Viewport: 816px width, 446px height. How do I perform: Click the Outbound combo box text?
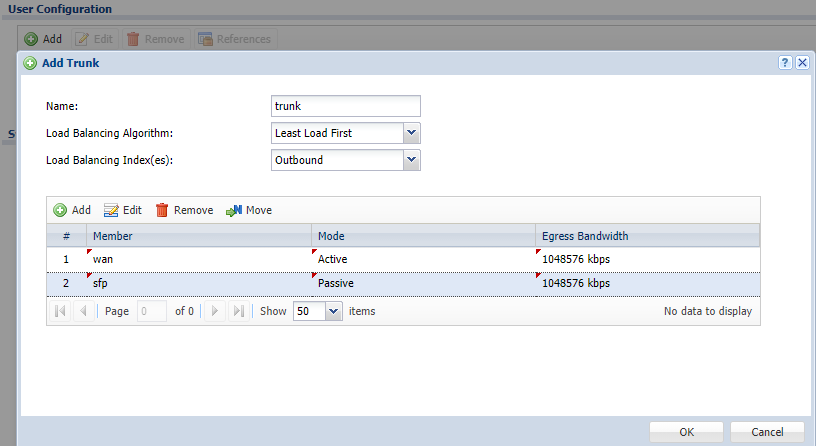pyautogui.click(x=337, y=160)
